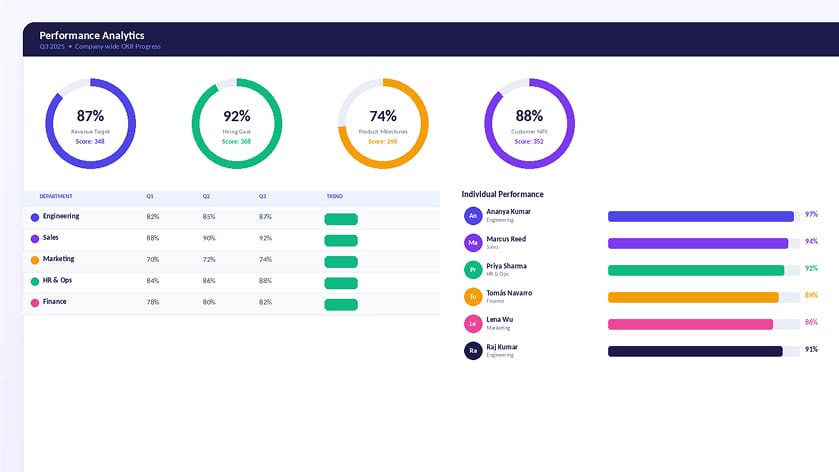Click the 88% Customer NPS ring
839x472 pixels.
[x=529, y=124]
